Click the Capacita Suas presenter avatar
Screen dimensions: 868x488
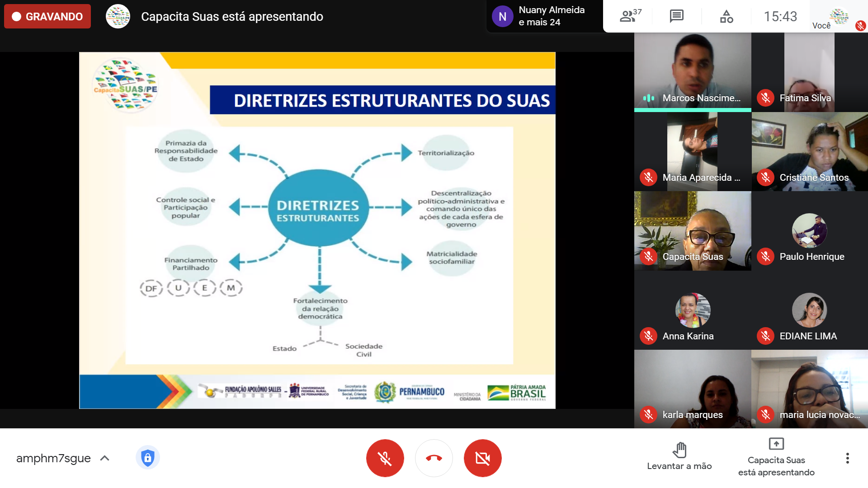point(118,16)
